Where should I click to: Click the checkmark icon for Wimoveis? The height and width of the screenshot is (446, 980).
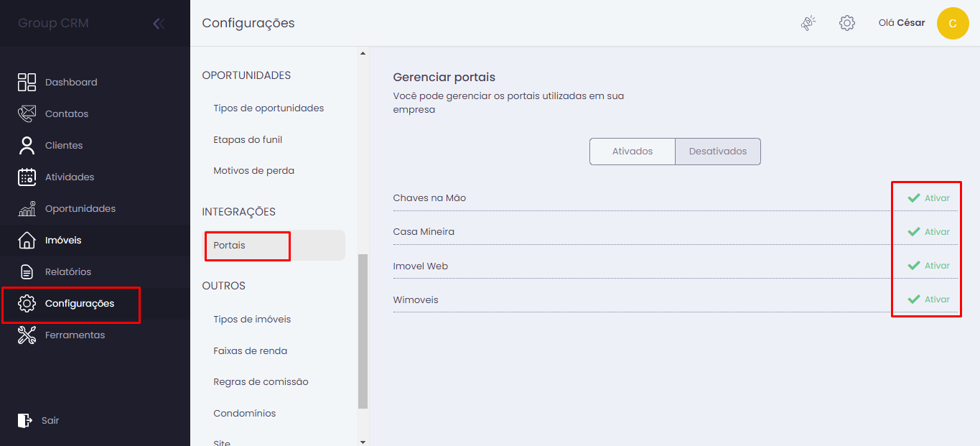[913, 299]
